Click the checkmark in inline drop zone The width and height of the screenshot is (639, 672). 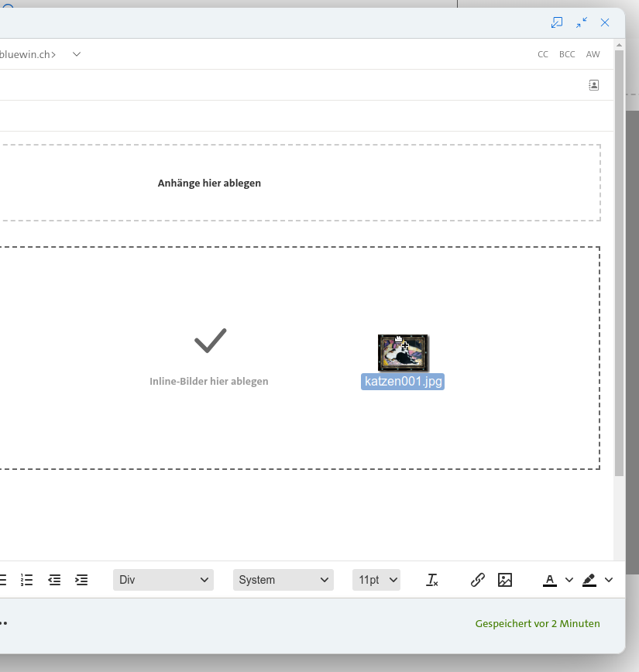(x=210, y=341)
